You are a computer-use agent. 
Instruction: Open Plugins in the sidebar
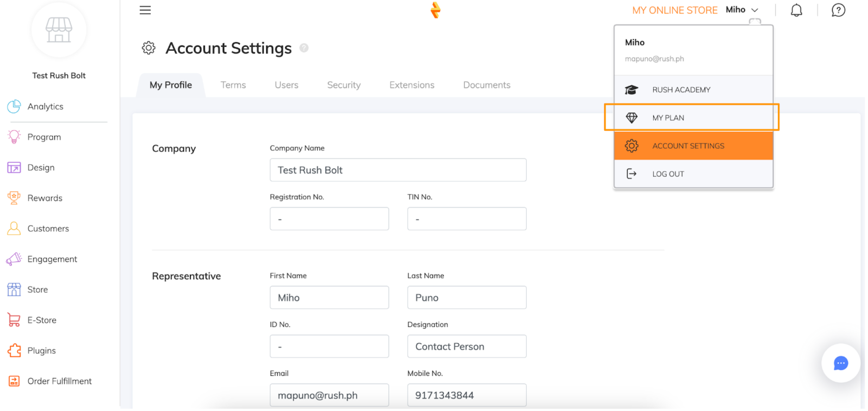pos(42,351)
